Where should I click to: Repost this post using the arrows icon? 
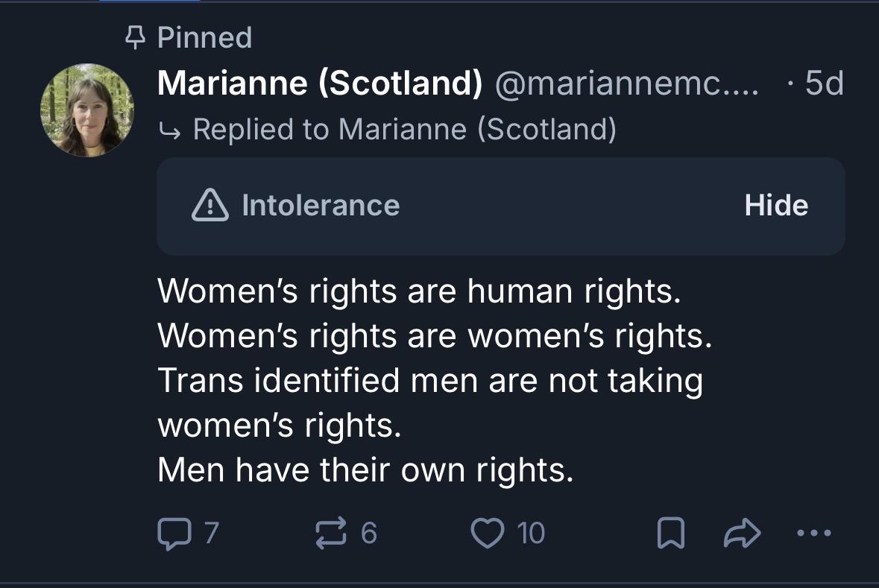(331, 533)
